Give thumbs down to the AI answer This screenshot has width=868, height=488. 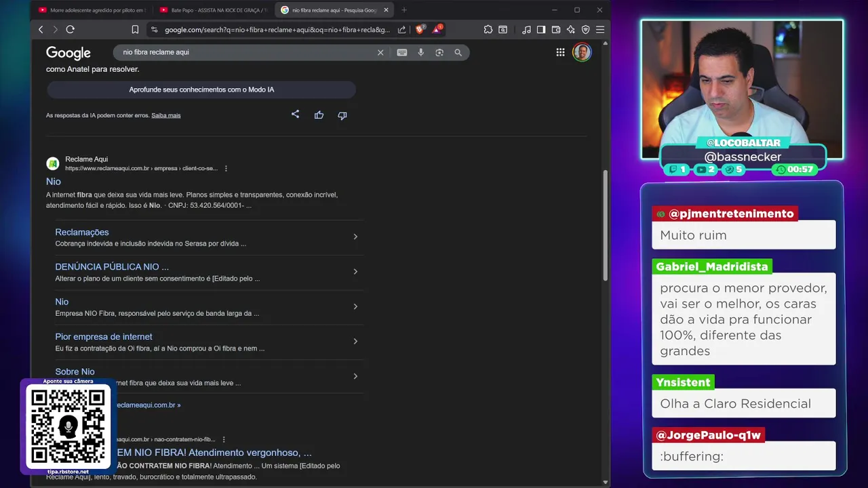coord(342,115)
